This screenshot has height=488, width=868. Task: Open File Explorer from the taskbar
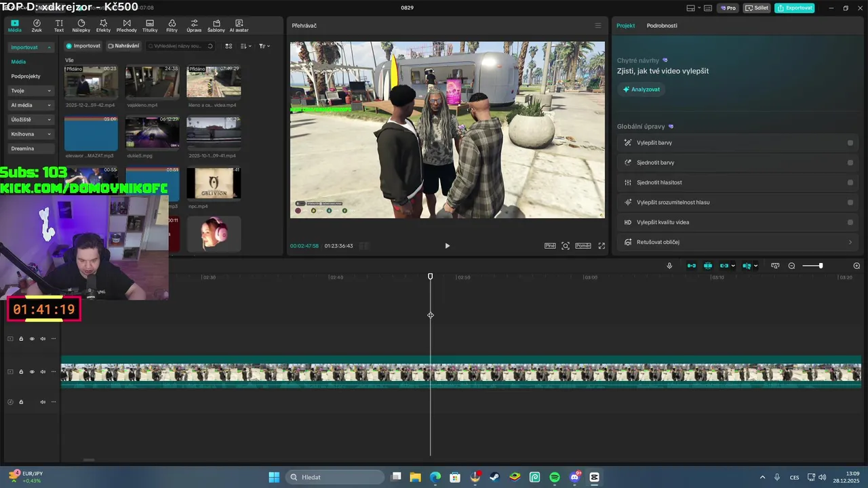pyautogui.click(x=415, y=477)
